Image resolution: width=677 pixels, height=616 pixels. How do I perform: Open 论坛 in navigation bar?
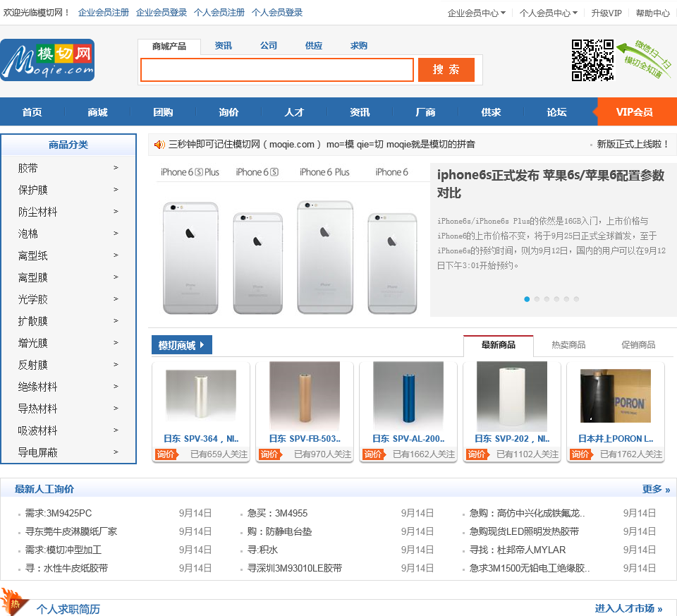click(556, 112)
